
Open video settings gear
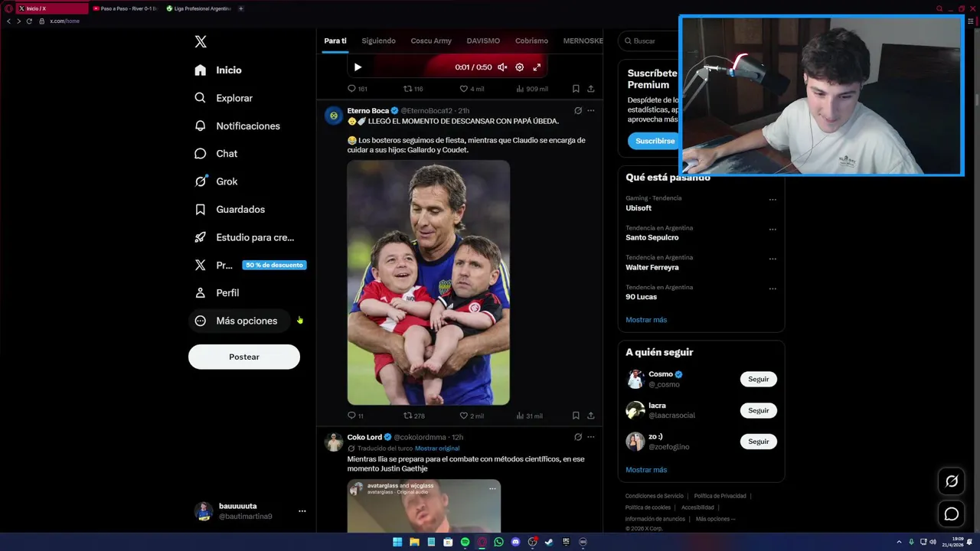(519, 67)
